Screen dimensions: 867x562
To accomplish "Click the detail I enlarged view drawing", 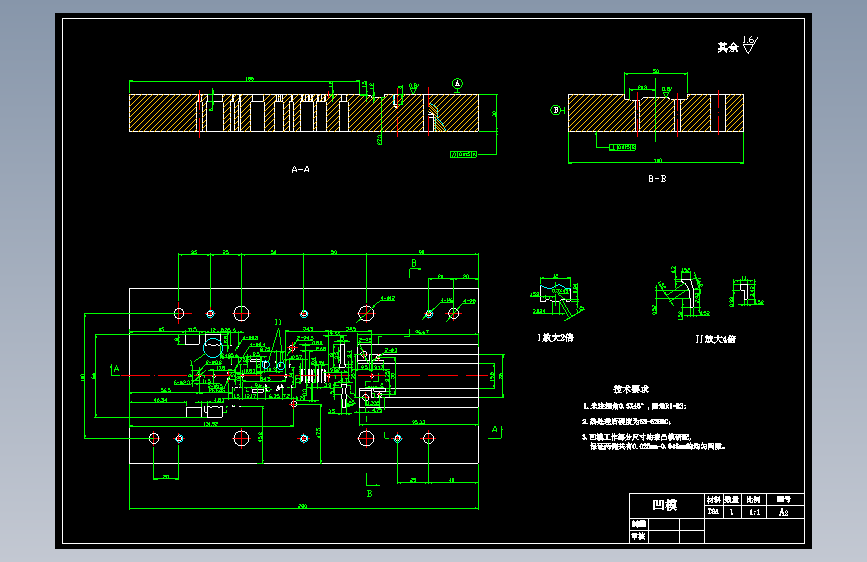I will pos(557,297).
